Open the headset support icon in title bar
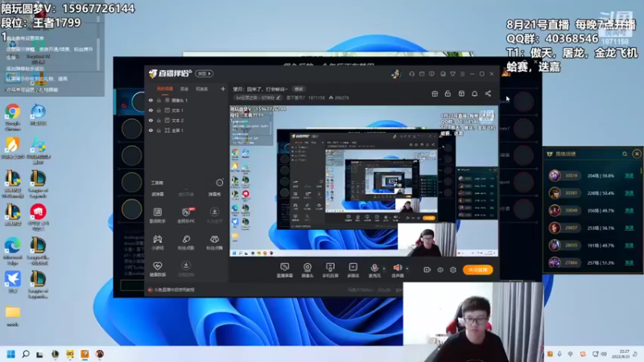Viewport: 644px width, 362px height. point(411,74)
